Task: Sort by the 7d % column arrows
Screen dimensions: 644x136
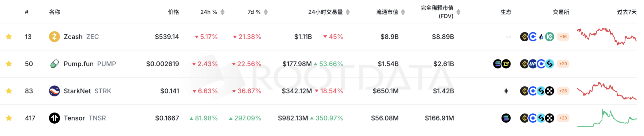Action: pyautogui.click(x=266, y=12)
